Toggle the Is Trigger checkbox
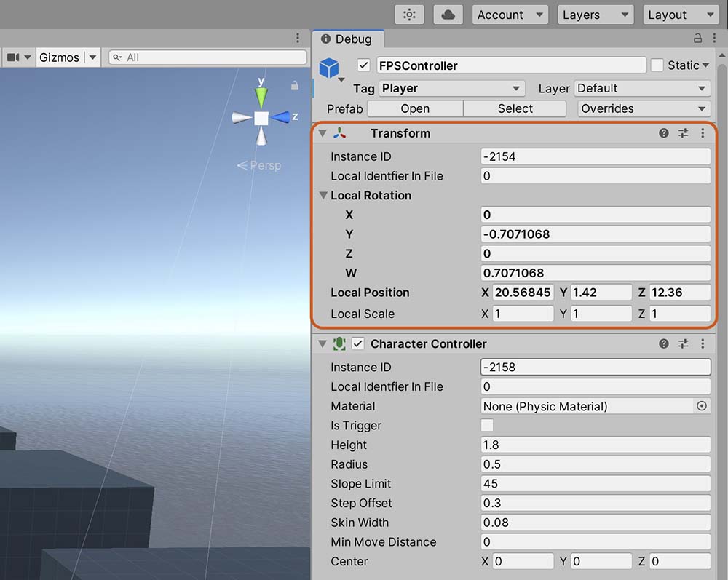This screenshot has width=728, height=580. pos(487,425)
